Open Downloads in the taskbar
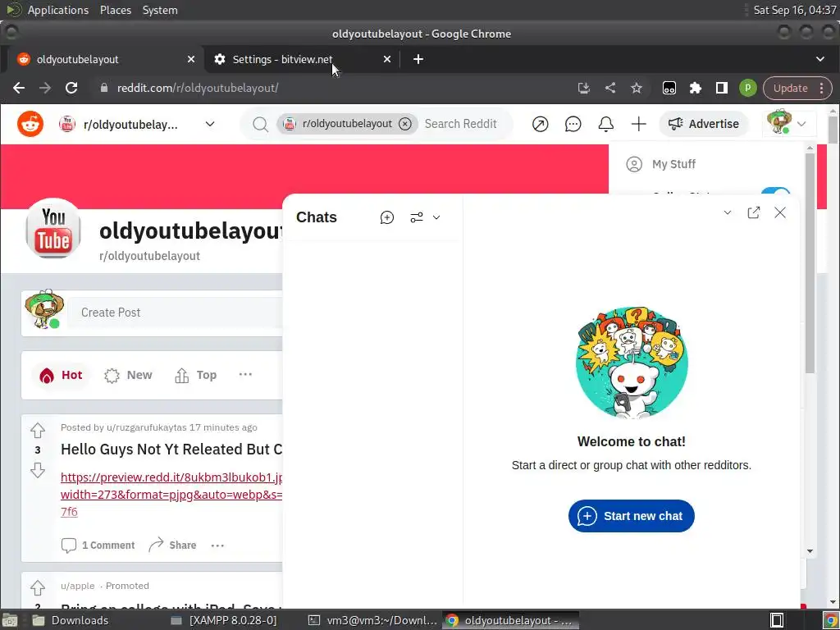The image size is (840, 630). [71, 620]
